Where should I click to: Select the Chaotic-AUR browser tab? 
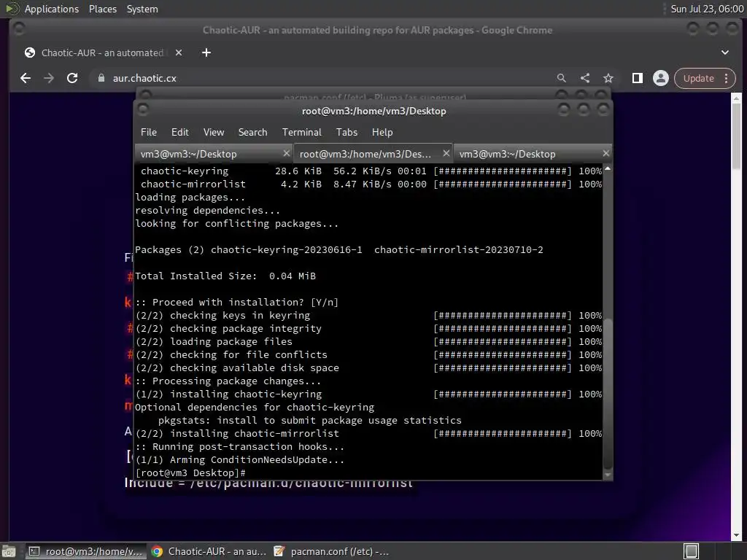click(x=102, y=52)
